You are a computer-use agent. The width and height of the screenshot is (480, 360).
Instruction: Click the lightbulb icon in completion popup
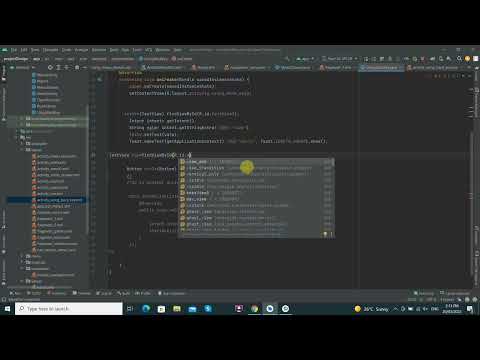coord(325,234)
